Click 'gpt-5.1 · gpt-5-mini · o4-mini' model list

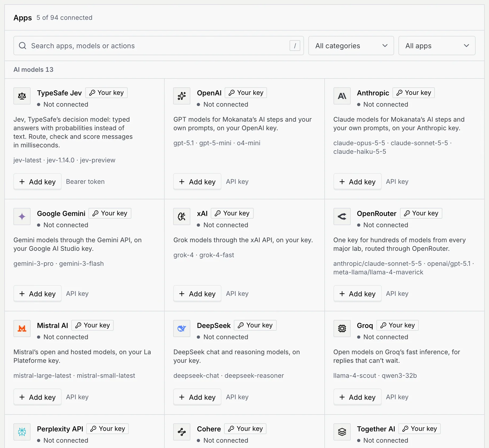tap(217, 143)
